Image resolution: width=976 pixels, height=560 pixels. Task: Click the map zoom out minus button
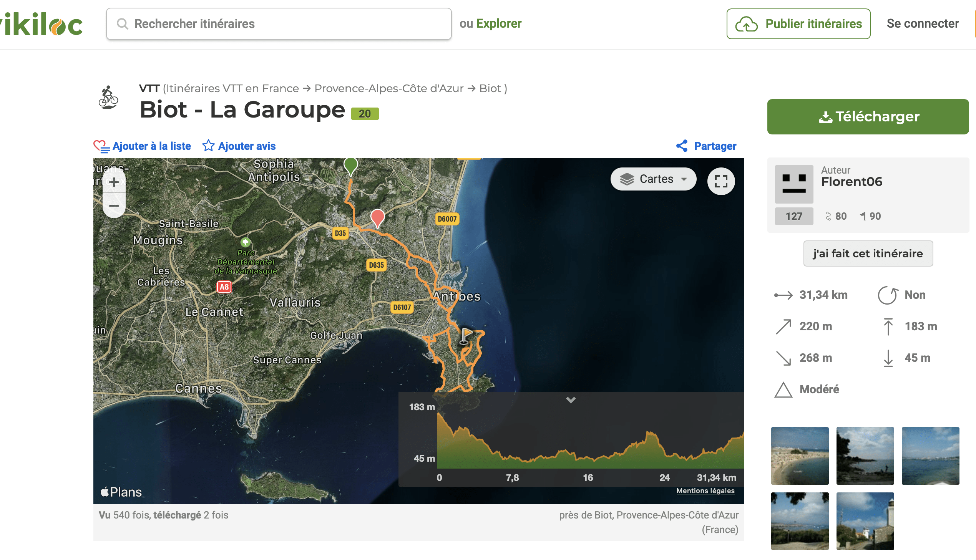coord(114,206)
